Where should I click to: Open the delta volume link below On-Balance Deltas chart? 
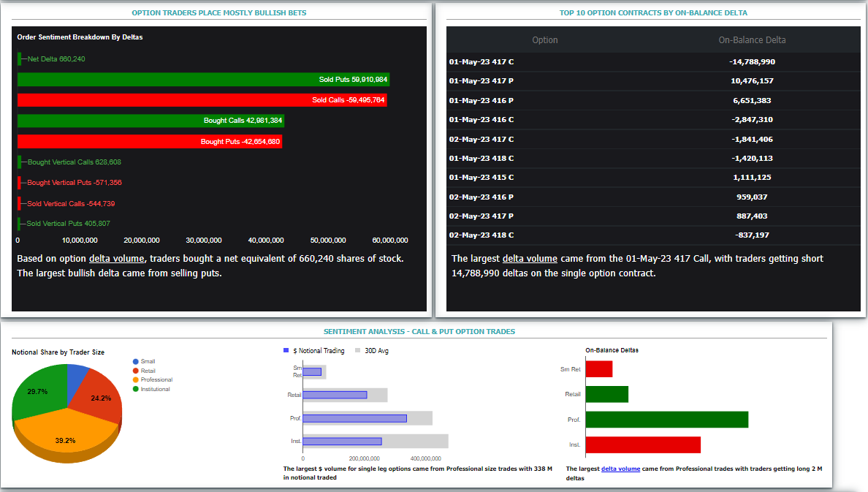(x=620, y=469)
